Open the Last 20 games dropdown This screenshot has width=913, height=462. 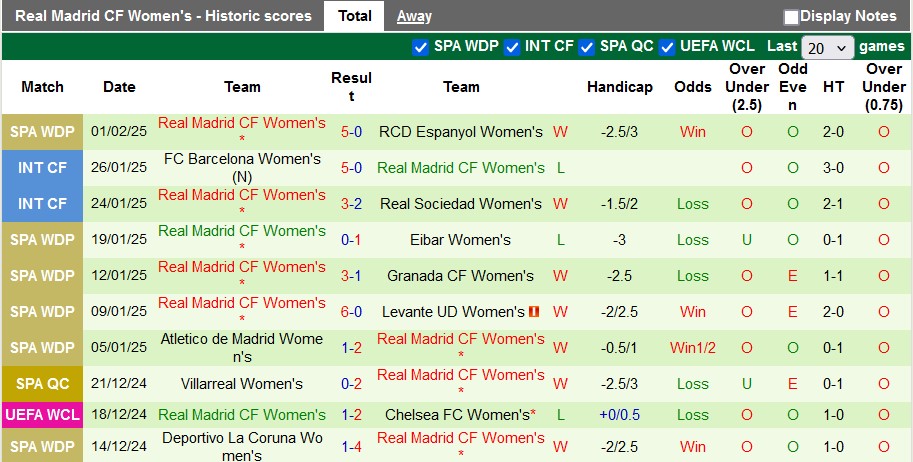pos(828,48)
